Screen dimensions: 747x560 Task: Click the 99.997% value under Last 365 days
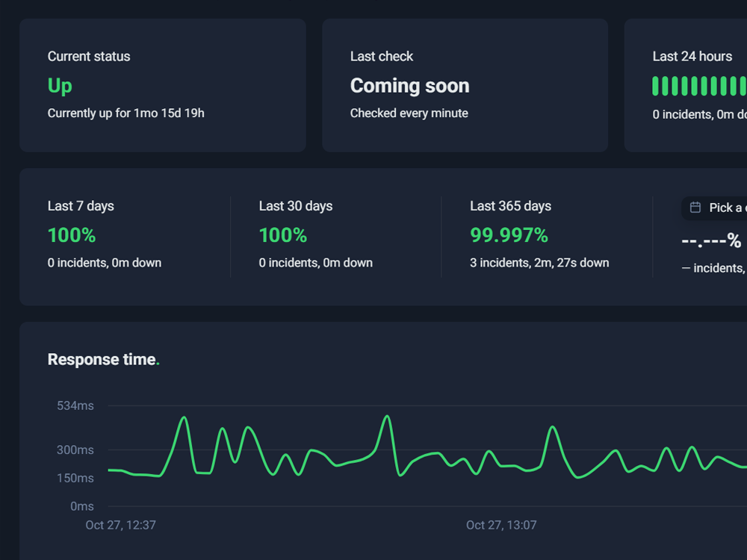(510, 235)
